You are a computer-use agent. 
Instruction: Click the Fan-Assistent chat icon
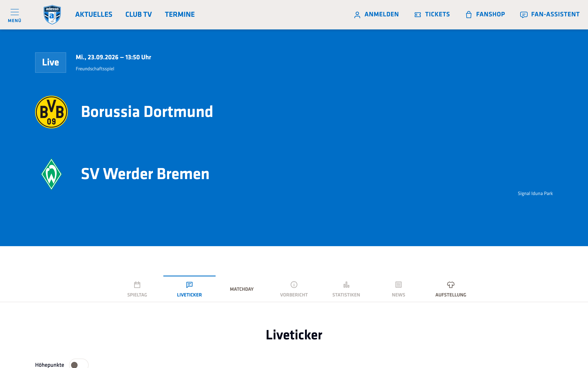pos(524,15)
